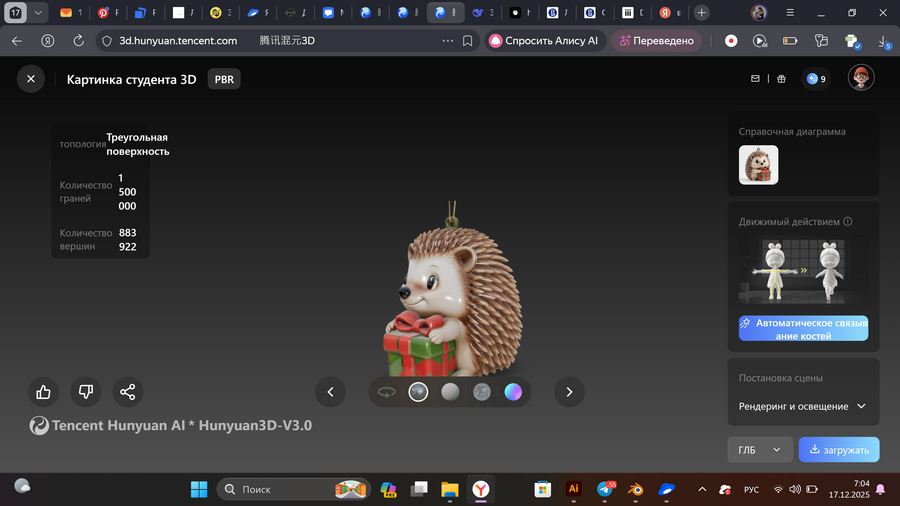
Task: Open the mail messages icon
Action: point(756,79)
